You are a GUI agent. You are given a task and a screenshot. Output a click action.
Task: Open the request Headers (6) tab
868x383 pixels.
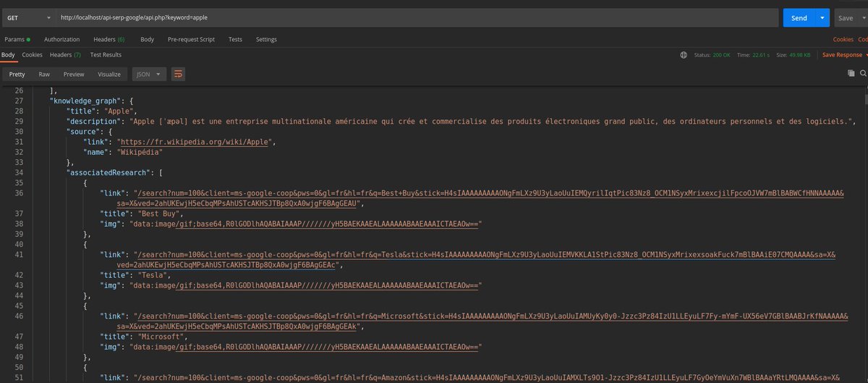pyautogui.click(x=109, y=39)
